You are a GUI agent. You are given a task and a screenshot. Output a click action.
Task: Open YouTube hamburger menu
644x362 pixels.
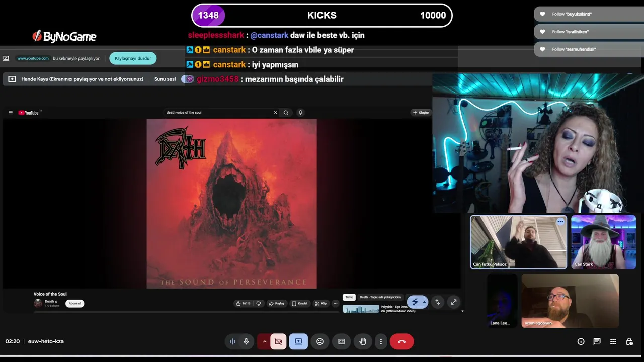click(x=10, y=113)
